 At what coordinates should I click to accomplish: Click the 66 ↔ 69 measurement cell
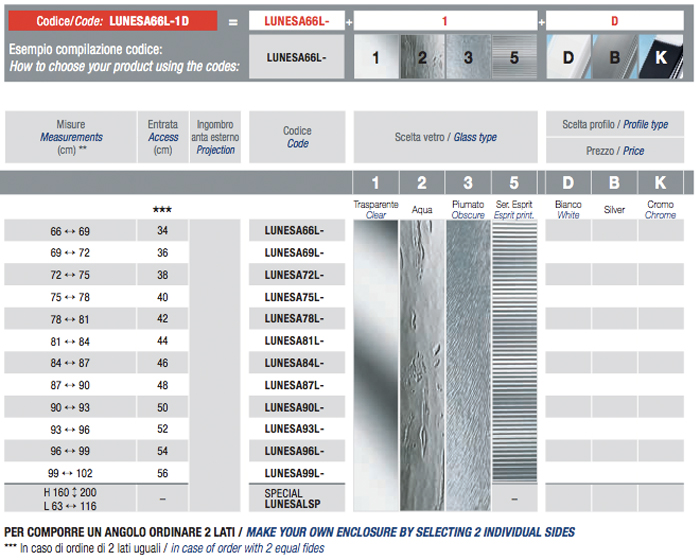tap(71, 231)
